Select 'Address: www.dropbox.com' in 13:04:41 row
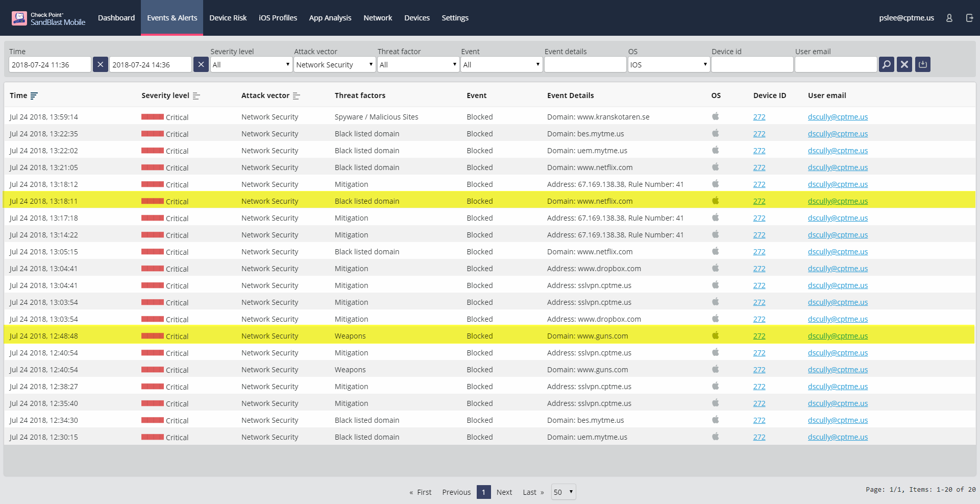Screen dimensions: 980x504 [x=594, y=269]
